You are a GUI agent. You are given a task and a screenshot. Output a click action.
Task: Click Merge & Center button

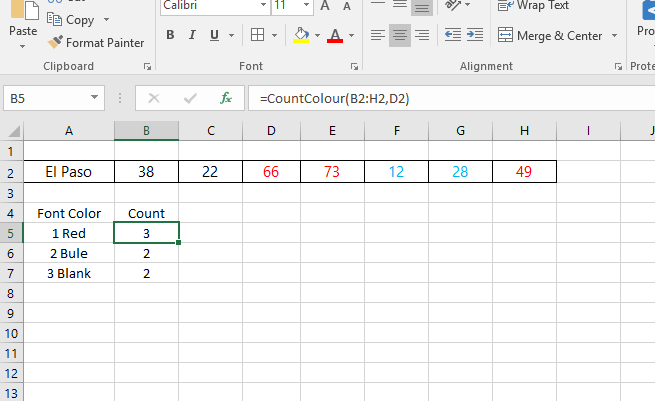[x=550, y=36]
